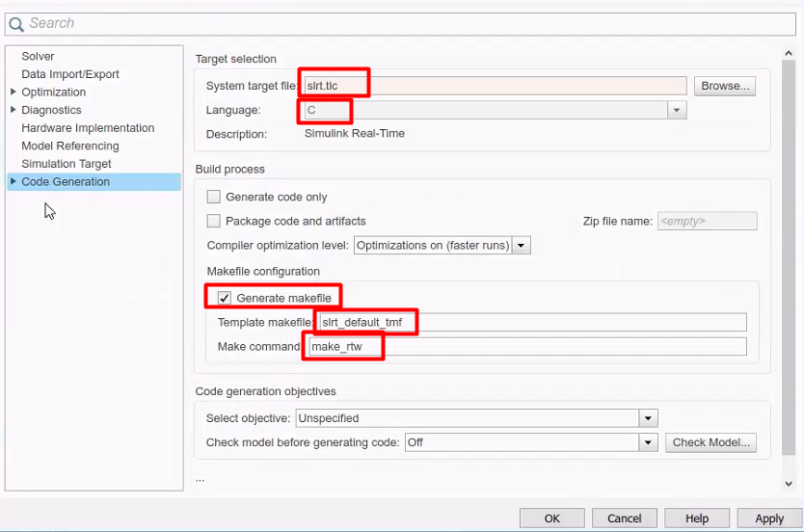This screenshot has height=532, width=804.
Task: Open Compiler optimization level dropdown
Action: pyautogui.click(x=521, y=246)
